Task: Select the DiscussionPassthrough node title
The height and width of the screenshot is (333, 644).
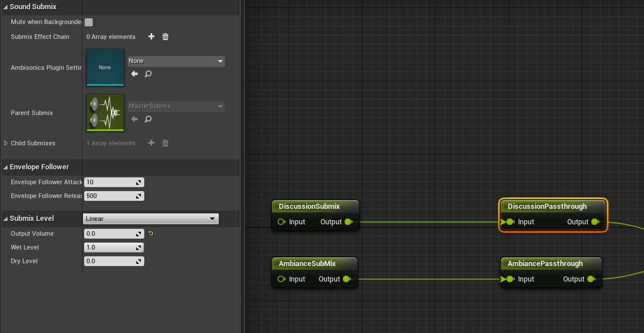Action: (547, 206)
